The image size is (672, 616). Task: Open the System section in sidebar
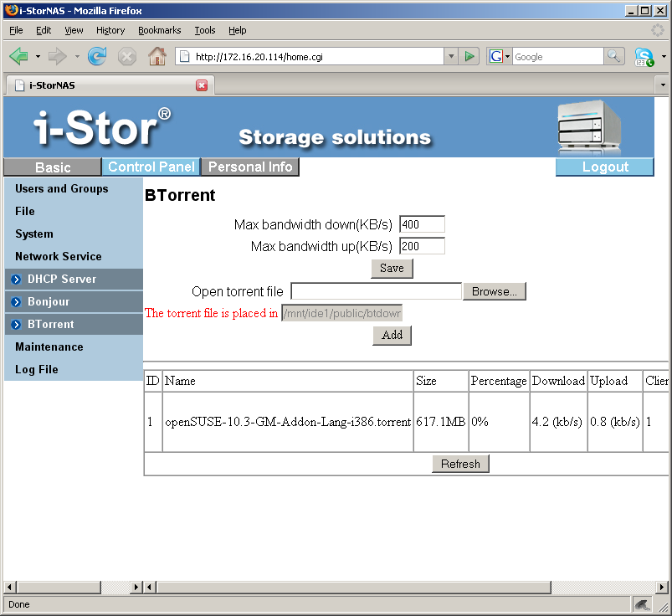click(34, 234)
